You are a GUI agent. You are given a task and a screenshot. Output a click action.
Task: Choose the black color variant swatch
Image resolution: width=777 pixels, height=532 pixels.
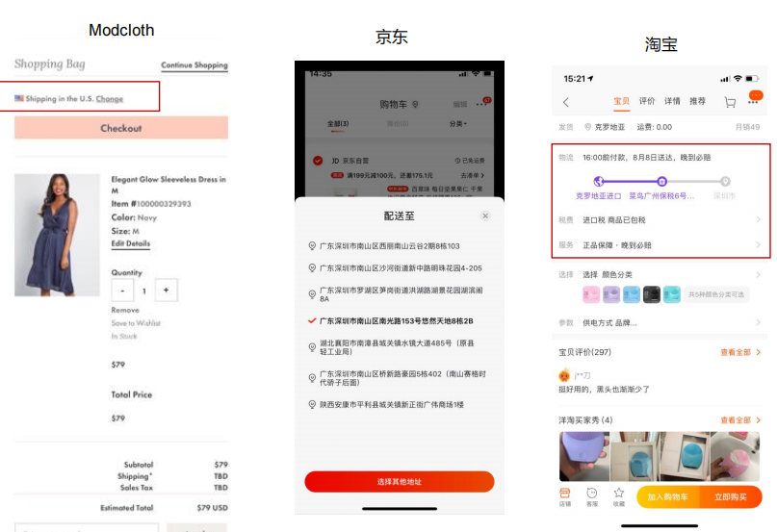[x=652, y=294]
